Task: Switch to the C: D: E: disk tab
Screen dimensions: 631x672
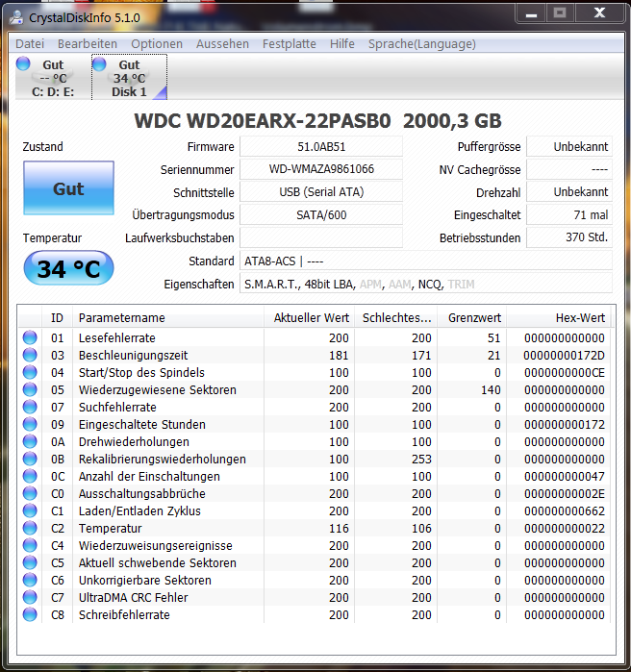Action: (53, 78)
